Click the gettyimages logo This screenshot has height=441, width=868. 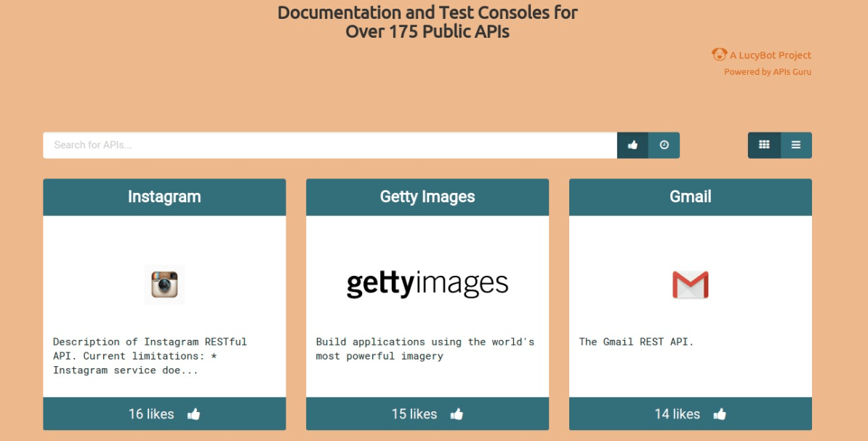tap(427, 284)
